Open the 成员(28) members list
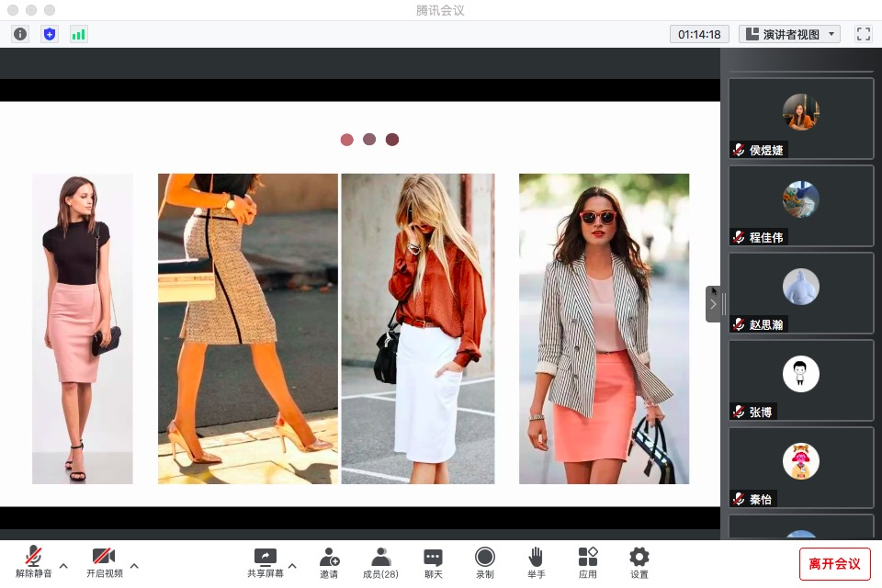This screenshot has height=588, width=882. pyautogui.click(x=380, y=562)
